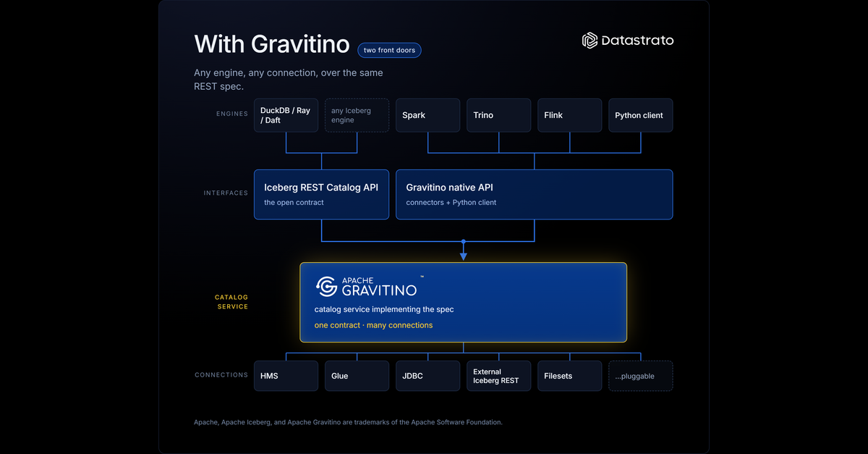Choose the Flink engine box
Viewport: 868px width, 454px height.
click(x=569, y=115)
